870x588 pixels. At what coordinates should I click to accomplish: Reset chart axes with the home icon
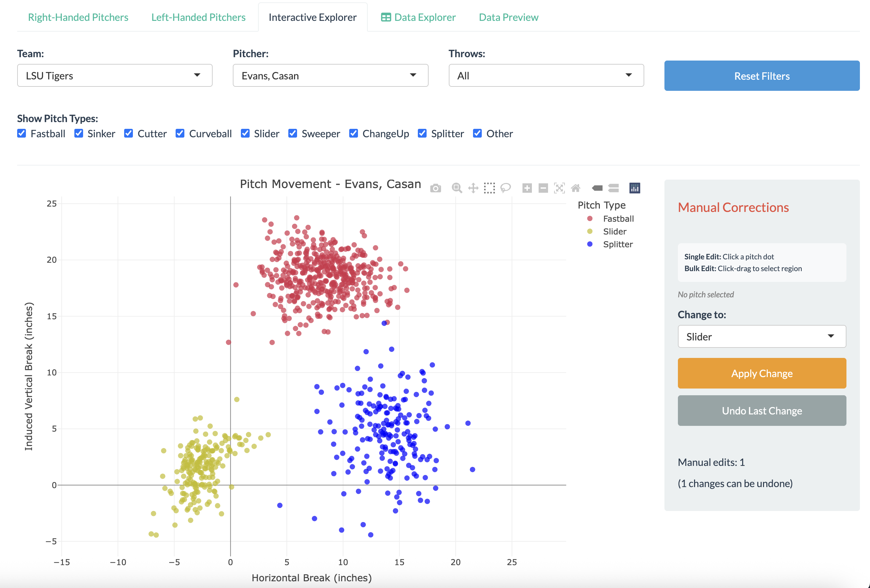coord(576,188)
